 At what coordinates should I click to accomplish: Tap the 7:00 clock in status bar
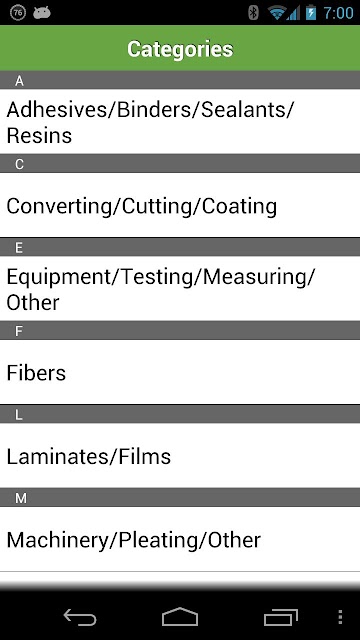click(338, 13)
